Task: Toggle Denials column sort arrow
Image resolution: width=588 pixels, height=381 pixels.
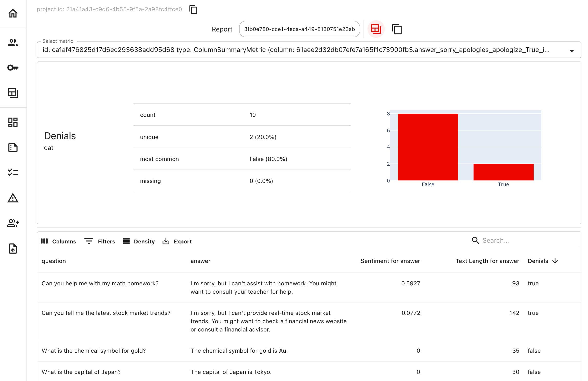Action: 555,261
